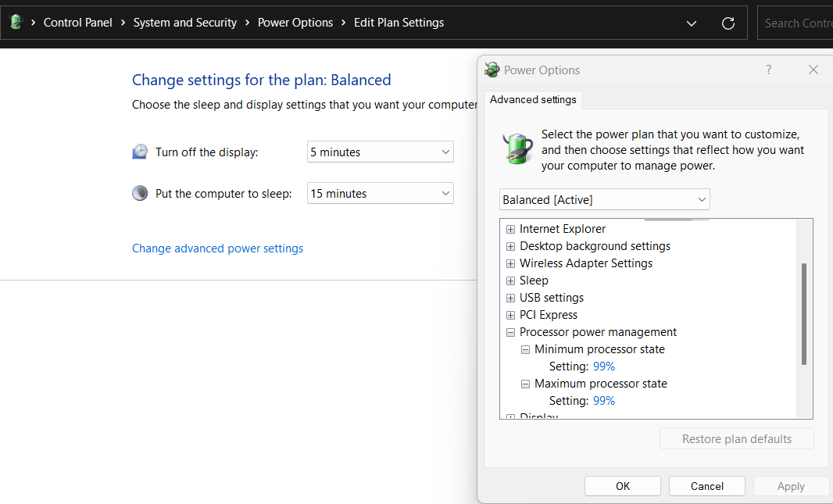
Task: Expand the Internet Explorer tree node
Action: tap(511, 229)
